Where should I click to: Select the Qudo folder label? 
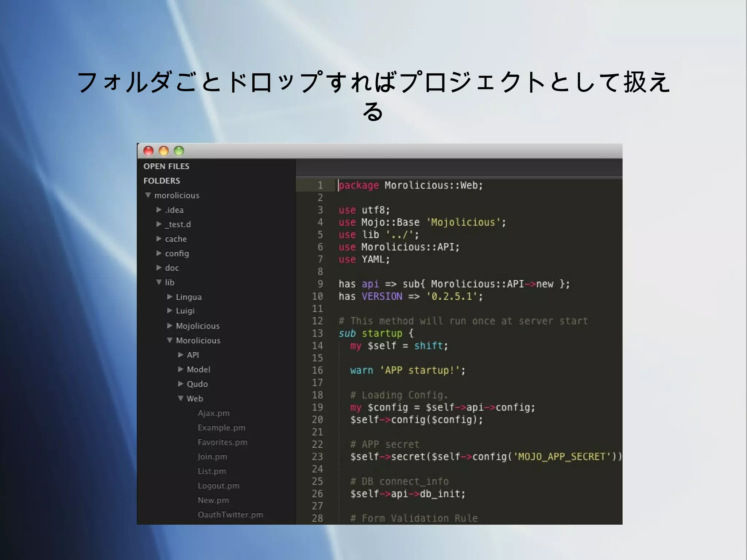[x=197, y=384]
